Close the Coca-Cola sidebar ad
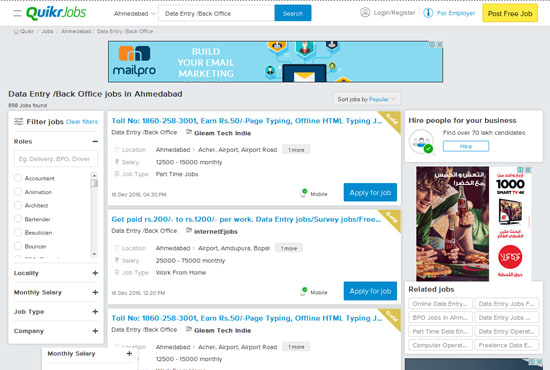 [528, 170]
